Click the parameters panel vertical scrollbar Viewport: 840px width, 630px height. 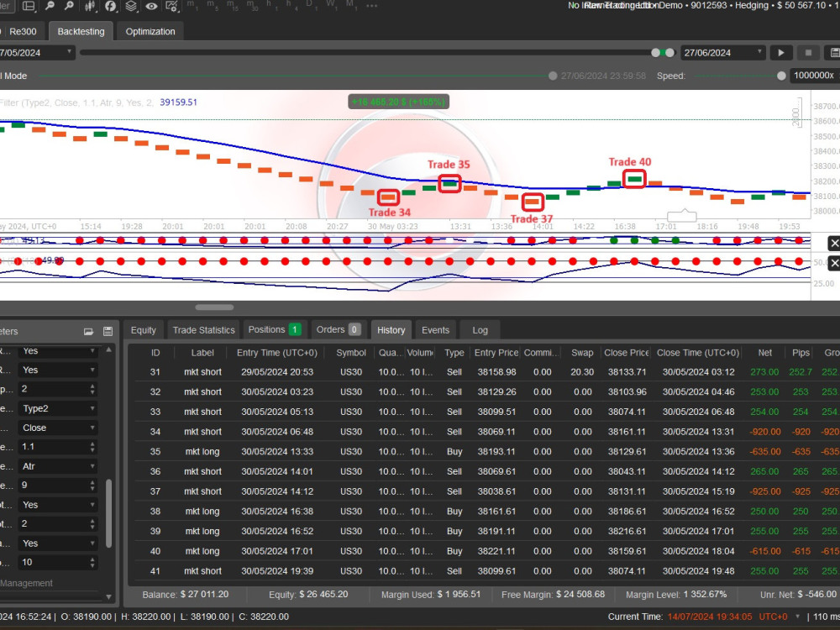coord(108,513)
